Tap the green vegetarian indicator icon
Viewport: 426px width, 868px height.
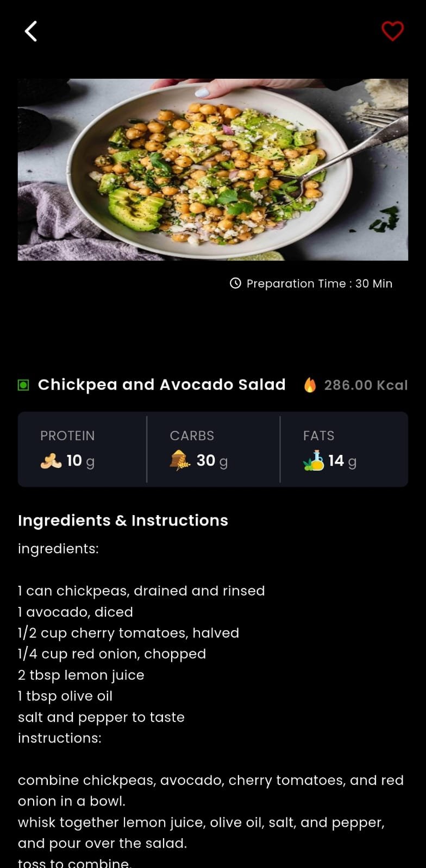coord(23,385)
